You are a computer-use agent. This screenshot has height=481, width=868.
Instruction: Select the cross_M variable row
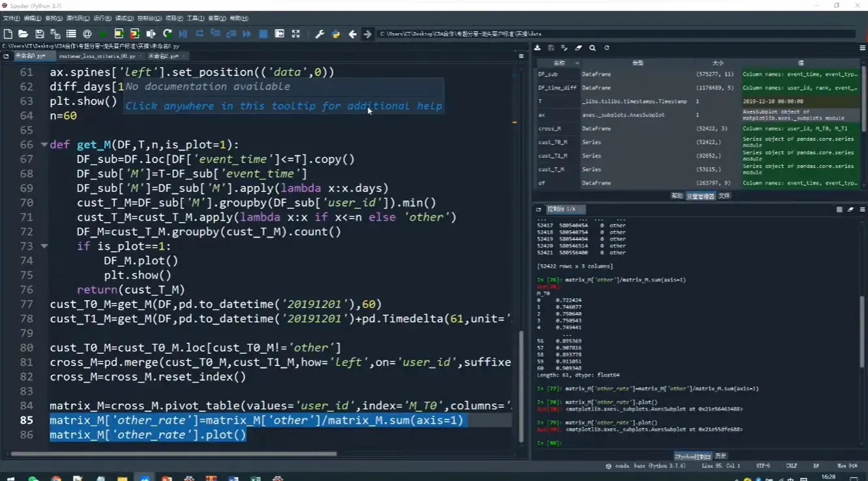(x=698, y=129)
